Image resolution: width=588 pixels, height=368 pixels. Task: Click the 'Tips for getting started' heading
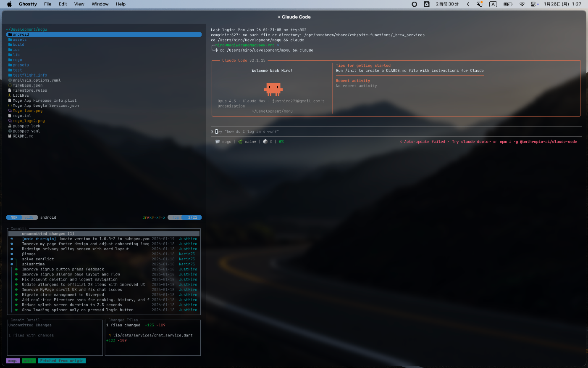click(363, 66)
